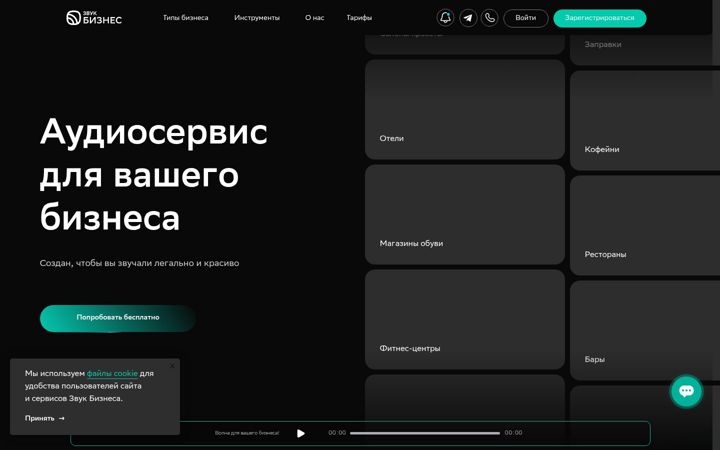The image size is (720, 450).
Task: Click the Создан, чтобы вы звучали subtitle
Action: coord(139,263)
